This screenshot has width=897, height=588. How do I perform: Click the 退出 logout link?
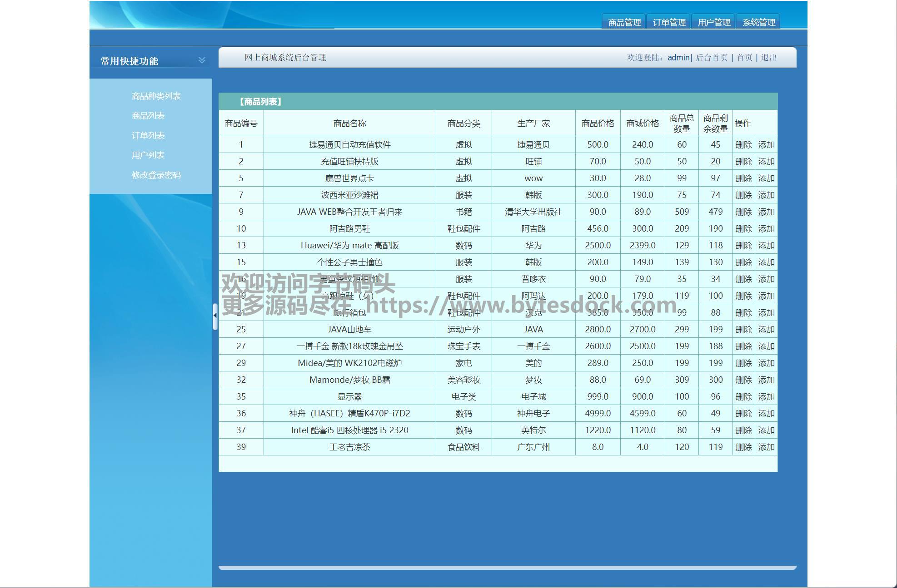pyautogui.click(x=769, y=58)
